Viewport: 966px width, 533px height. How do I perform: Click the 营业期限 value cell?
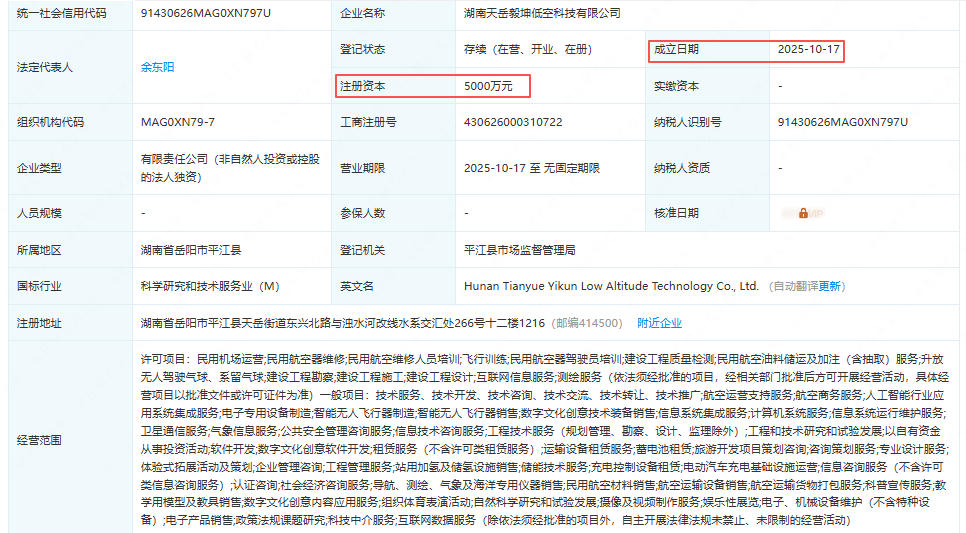point(531,168)
